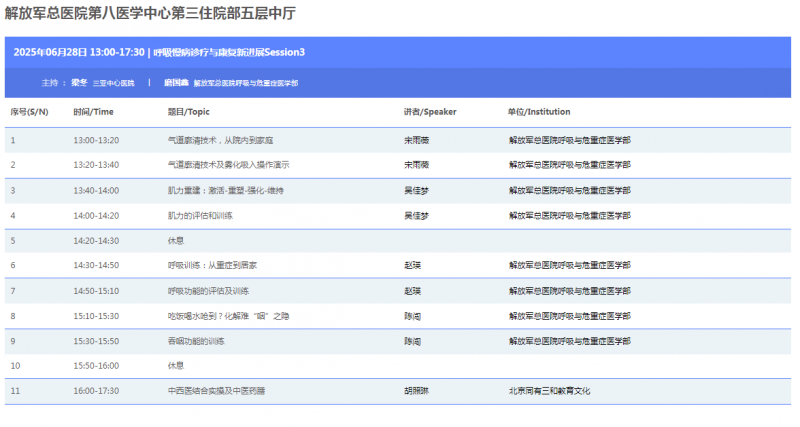Click topic 吞咽功能的训练
Image resolution: width=800 pixels, height=427 pixels.
coord(196,341)
